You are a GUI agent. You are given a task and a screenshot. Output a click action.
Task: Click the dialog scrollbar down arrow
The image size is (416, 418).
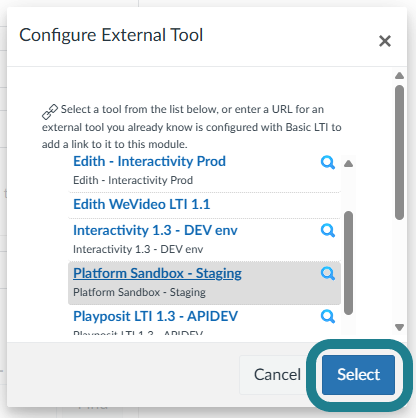pos(399,327)
